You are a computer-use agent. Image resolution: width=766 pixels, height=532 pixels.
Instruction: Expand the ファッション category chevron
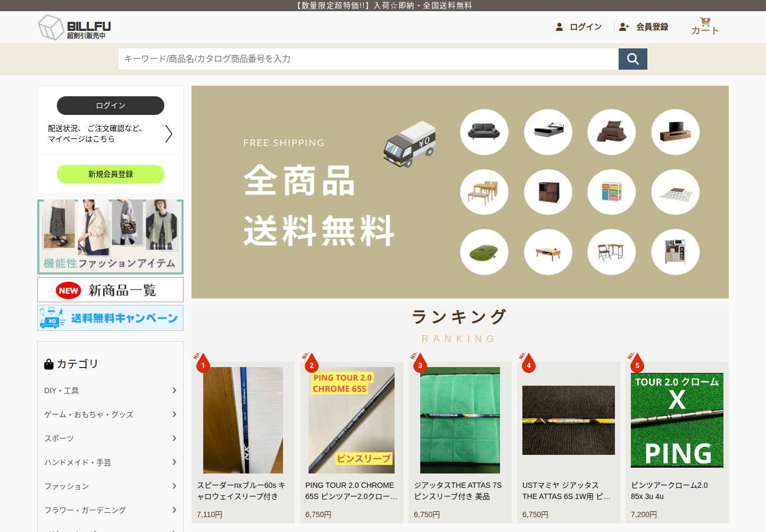(174, 486)
